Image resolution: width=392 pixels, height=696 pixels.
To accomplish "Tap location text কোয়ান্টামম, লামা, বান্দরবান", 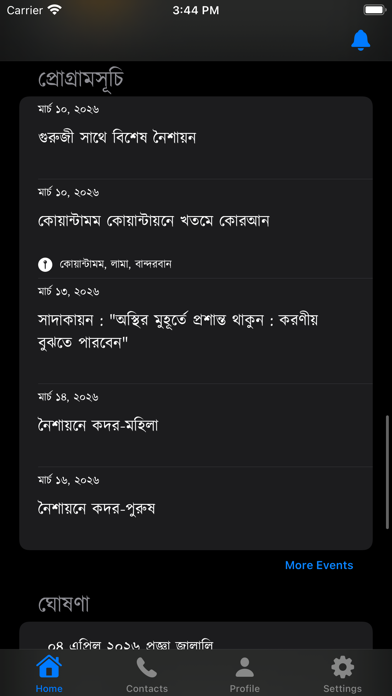I will 115,265.
